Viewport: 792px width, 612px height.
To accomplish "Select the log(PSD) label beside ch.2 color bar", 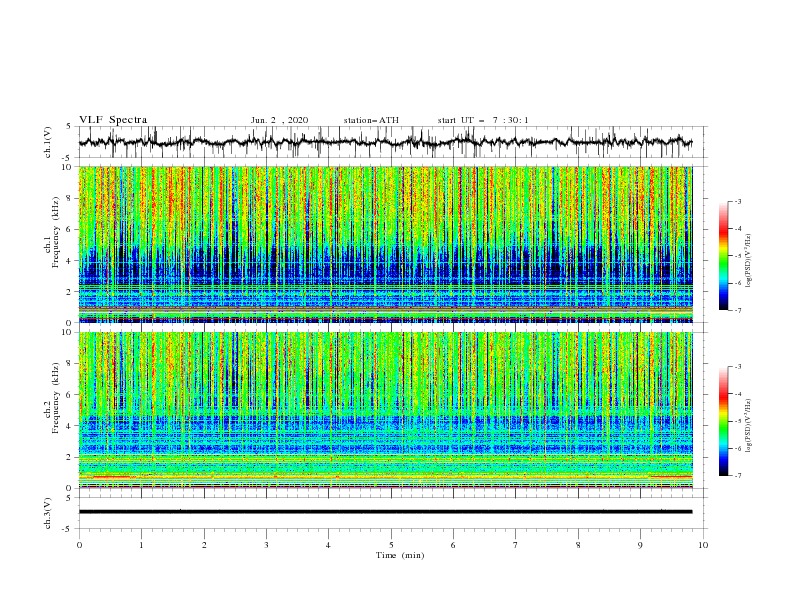I will tap(749, 426).
